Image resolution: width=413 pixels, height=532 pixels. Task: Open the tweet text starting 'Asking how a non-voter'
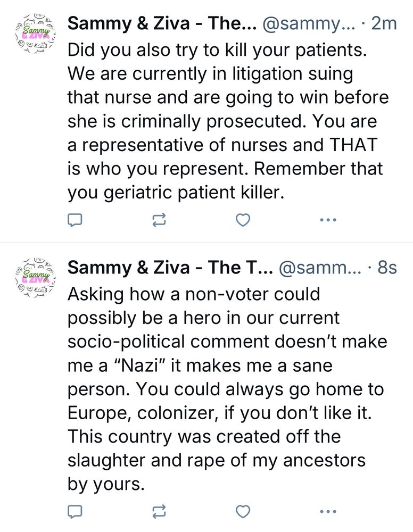(x=227, y=389)
